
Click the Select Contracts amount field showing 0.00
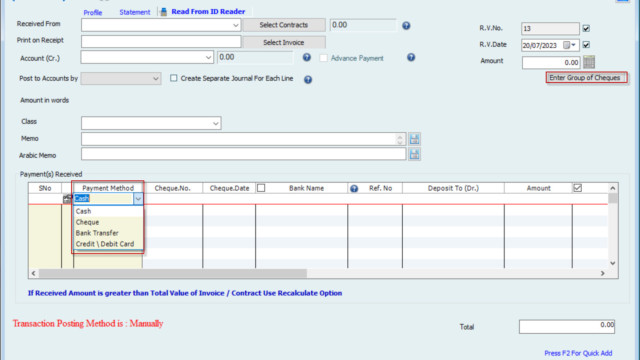coord(363,25)
